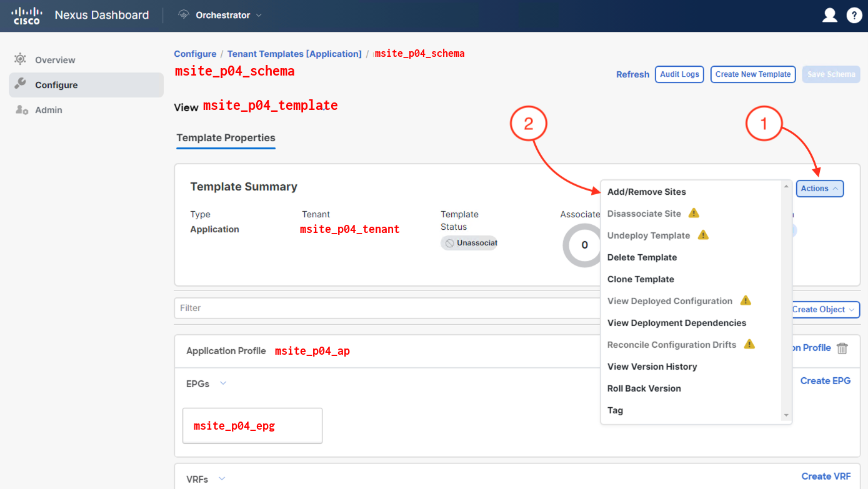Click scroll-up arrow of Actions menu scrollbar
The image size is (868, 489).
786,186
